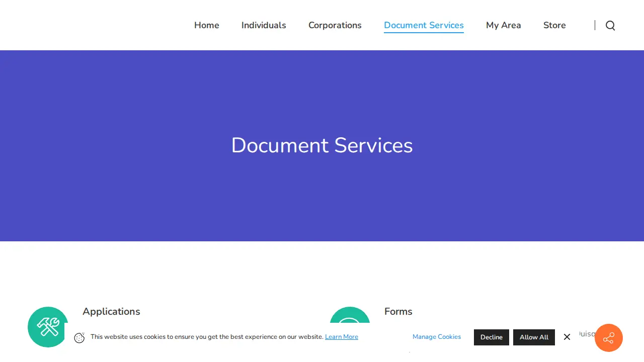Viewport: 644px width, 362px height.
Task: Open Manage Cookies settings
Action: pos(437,337)
